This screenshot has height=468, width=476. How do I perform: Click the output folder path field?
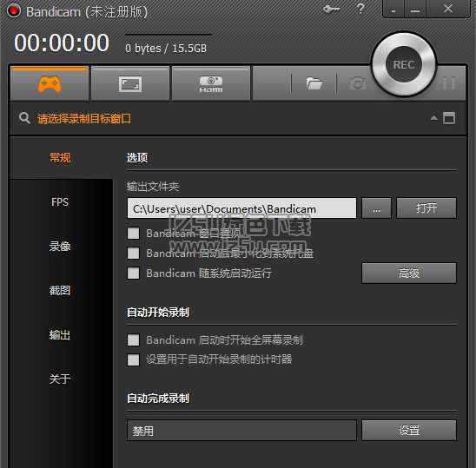[241, 208]
